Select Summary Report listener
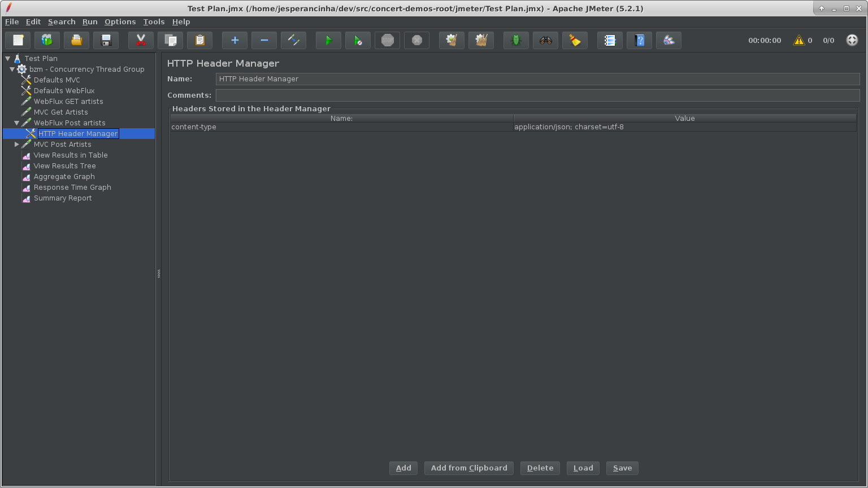868x488 pixels. (x=62, y=198)
